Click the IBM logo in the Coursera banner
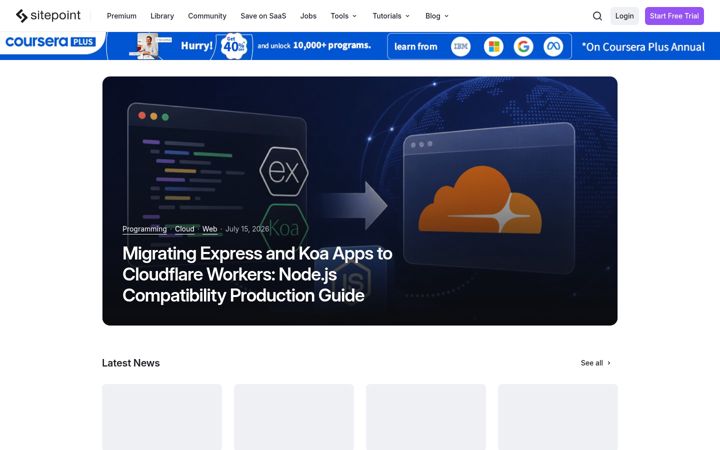720x450 pixels. (x=461, y=46)
